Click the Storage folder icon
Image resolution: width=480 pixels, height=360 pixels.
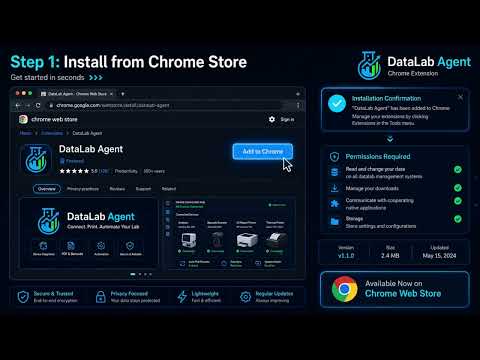click(x=334, y=221)
